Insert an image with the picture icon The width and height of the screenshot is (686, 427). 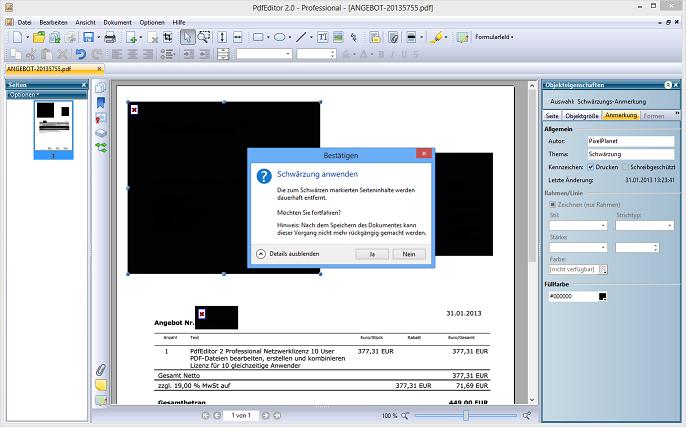click(338, 38)
